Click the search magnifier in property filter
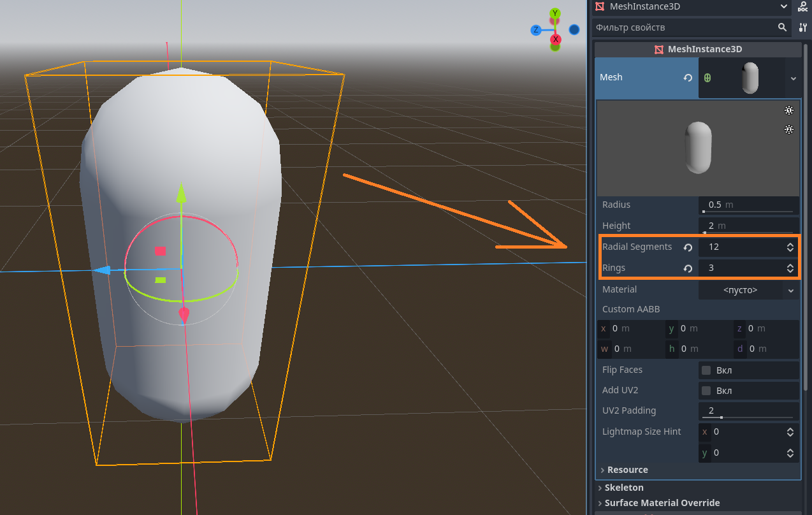The width and height of the screenshot is (812, 515). coord(782,27)
